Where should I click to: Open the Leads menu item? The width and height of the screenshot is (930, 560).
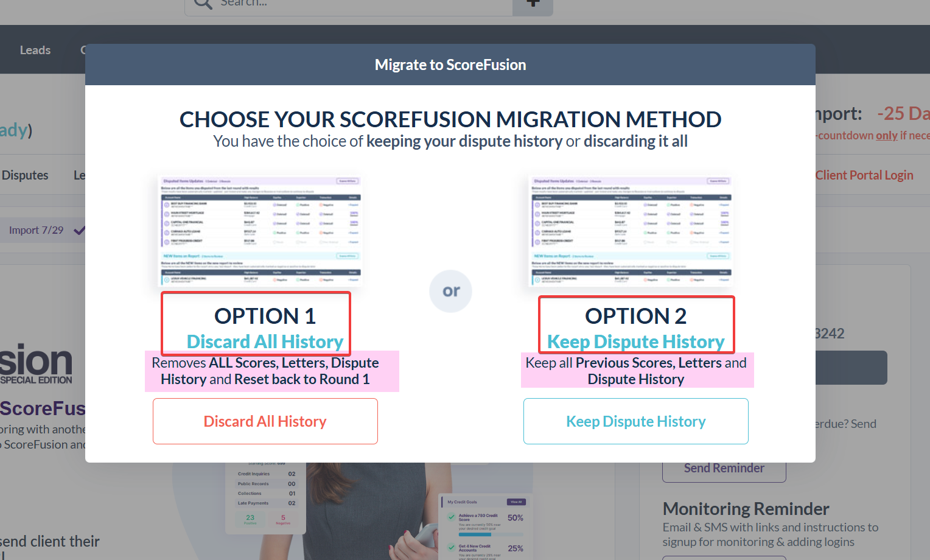(35, 50)
